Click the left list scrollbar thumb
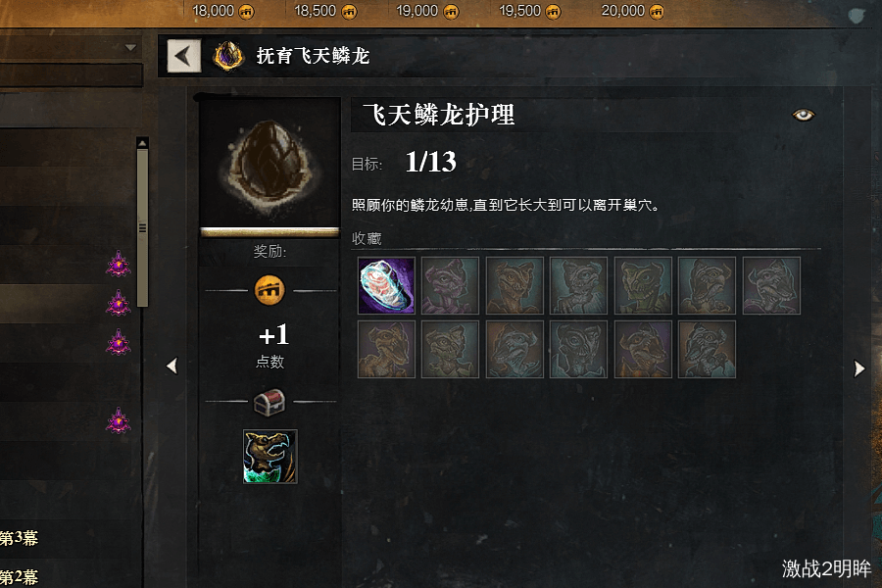Image resolution: width=882 pixels, height=588 pixels. pyautogui.click(x=142, y=228)
